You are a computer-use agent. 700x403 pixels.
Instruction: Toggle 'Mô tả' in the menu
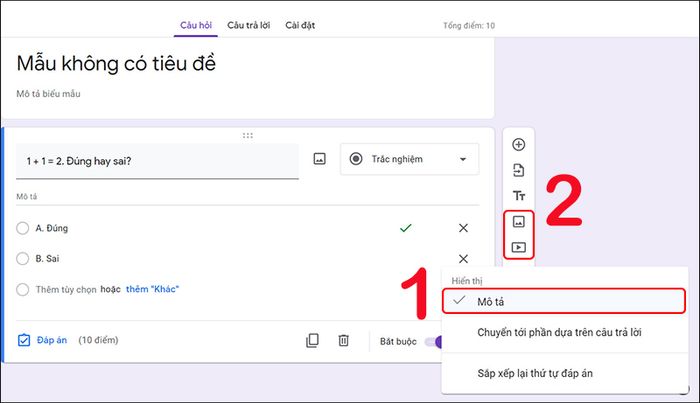point(564,302)
